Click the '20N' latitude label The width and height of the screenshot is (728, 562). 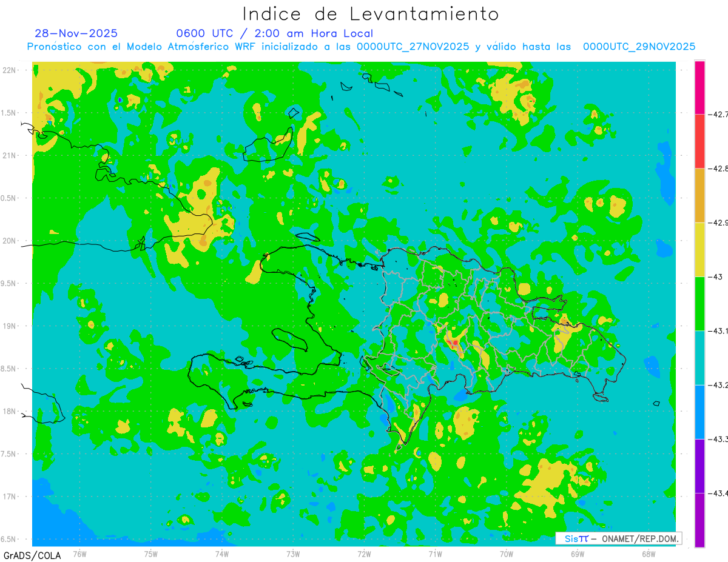10,241
